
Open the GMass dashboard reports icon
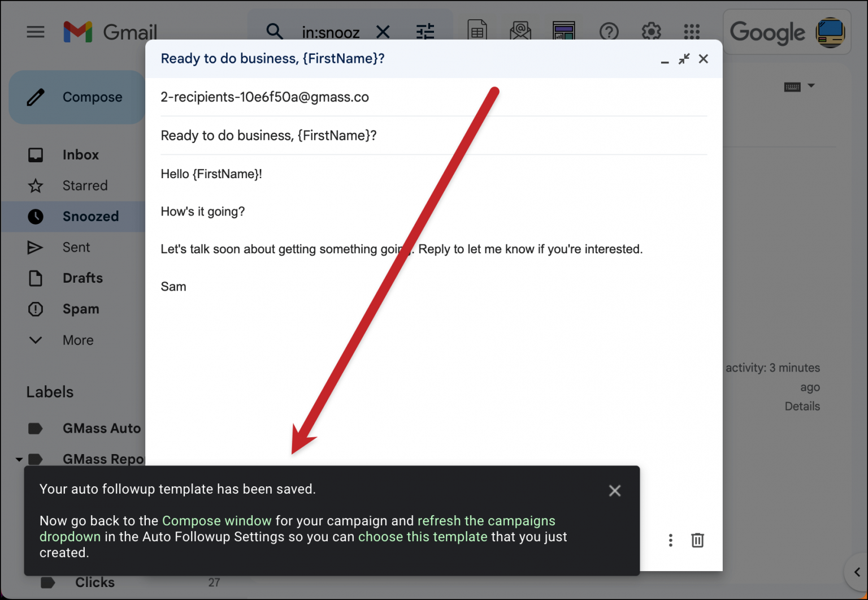pos(563,32)
